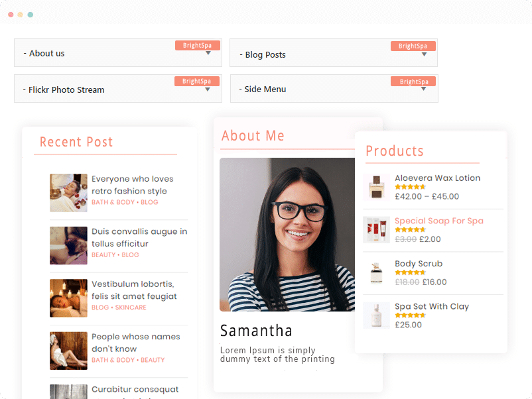Click BrightSpa badge on Side Menu widget
Screen dimensions: 532x399
tap(413, 82)
